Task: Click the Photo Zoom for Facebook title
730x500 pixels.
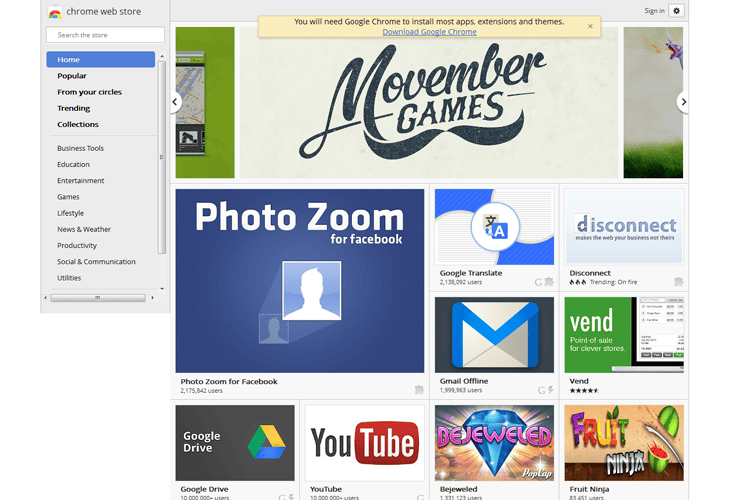Action: click(229, 381)
